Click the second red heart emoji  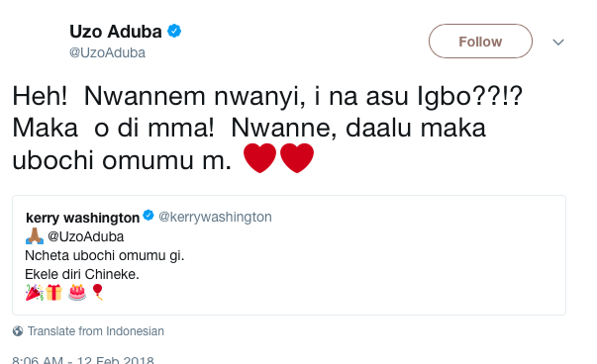pyautogui.click(x=297, y=158)
